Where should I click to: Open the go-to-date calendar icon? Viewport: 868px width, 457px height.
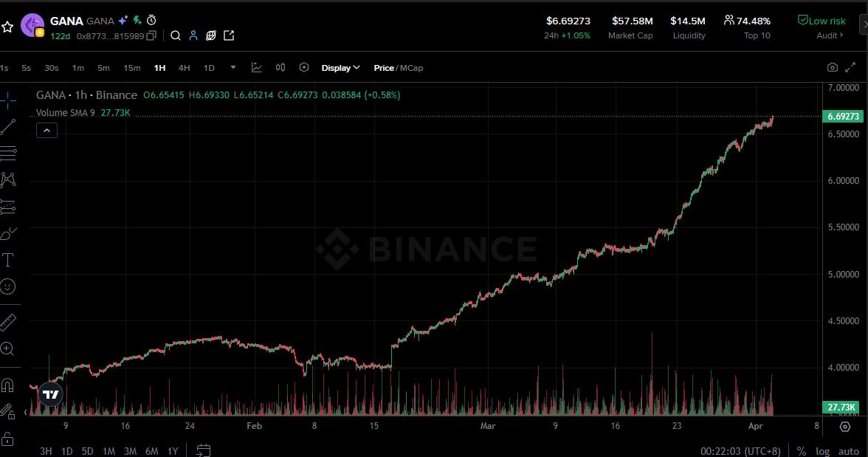[x=203, y=450]
